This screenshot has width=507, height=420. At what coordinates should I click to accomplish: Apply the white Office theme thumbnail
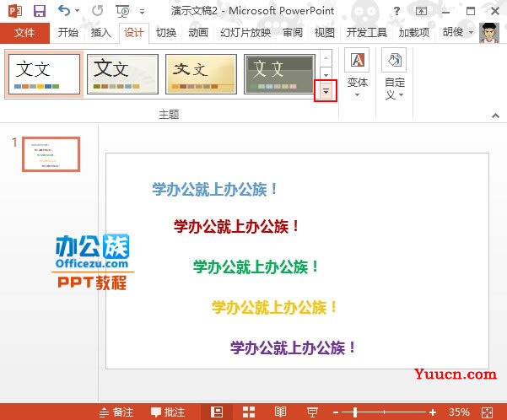click(x=44, y=74)
